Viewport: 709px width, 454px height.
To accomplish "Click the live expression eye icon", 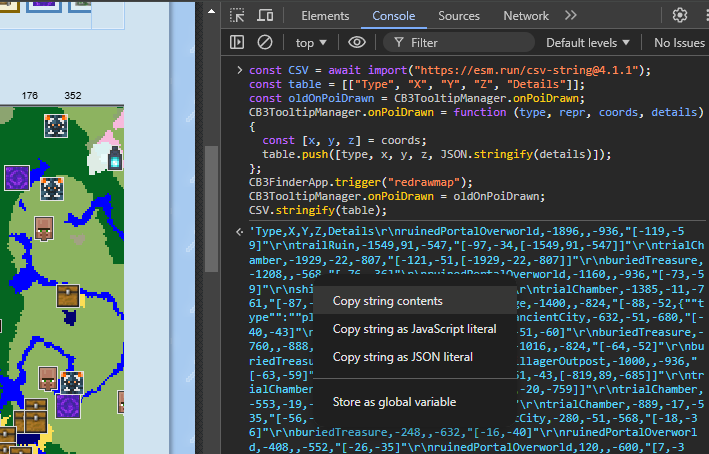I will point(356,43).
